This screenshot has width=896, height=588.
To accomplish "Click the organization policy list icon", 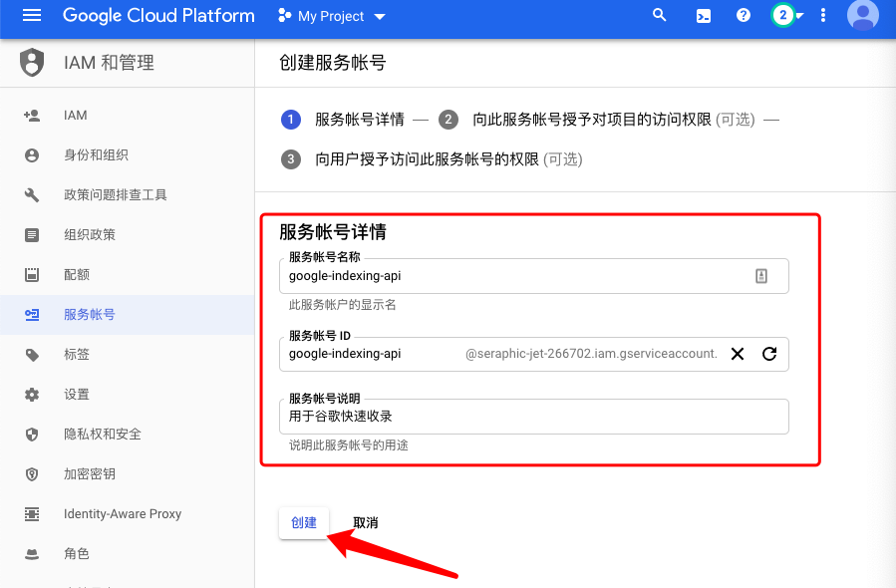I will click(x=32, y=235).
